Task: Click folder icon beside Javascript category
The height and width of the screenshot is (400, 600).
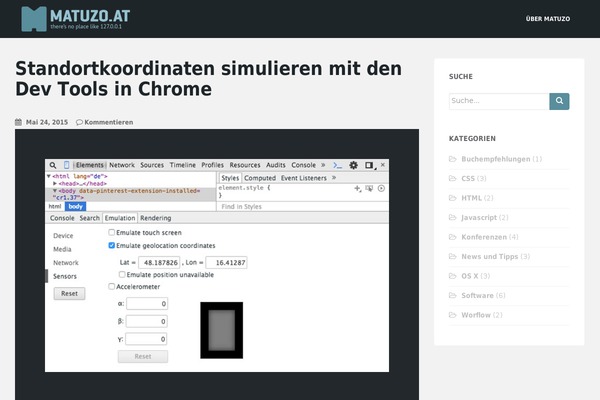Action: coord(453,217)
